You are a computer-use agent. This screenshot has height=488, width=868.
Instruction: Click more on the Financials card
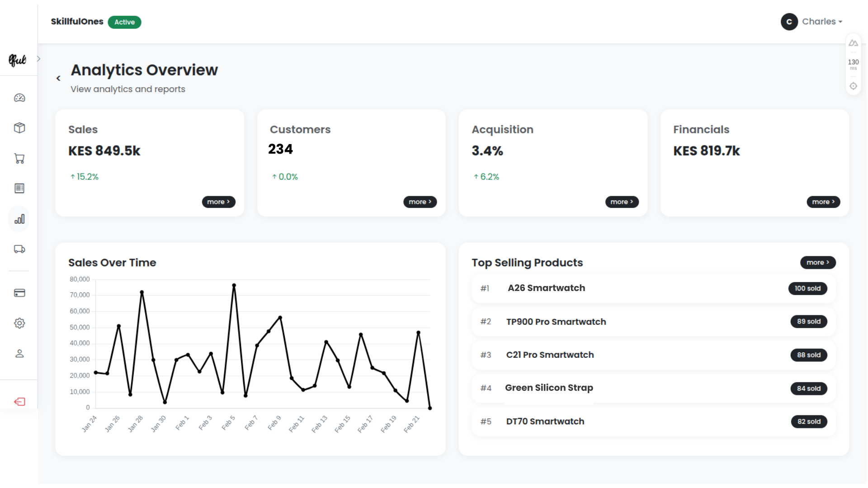pos(823,202)
